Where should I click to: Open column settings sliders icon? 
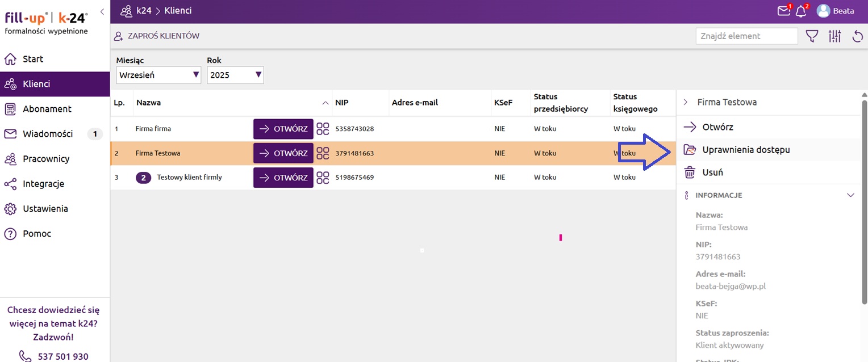[834, 36]
